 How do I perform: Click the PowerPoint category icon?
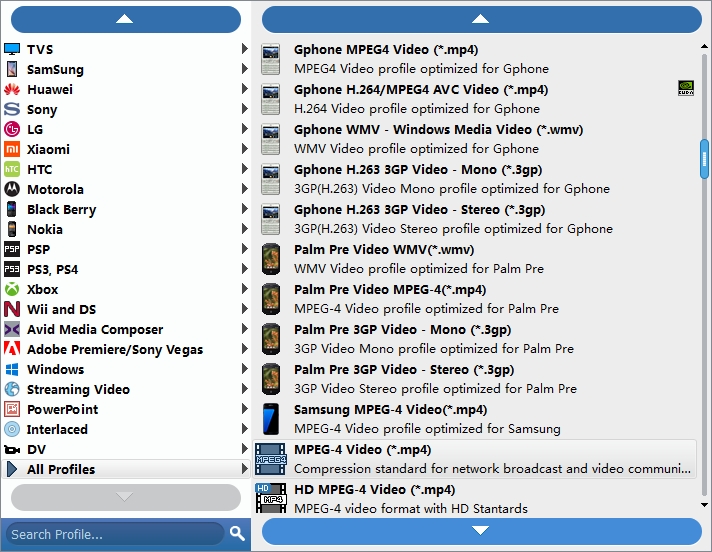(x=12, y=409)
